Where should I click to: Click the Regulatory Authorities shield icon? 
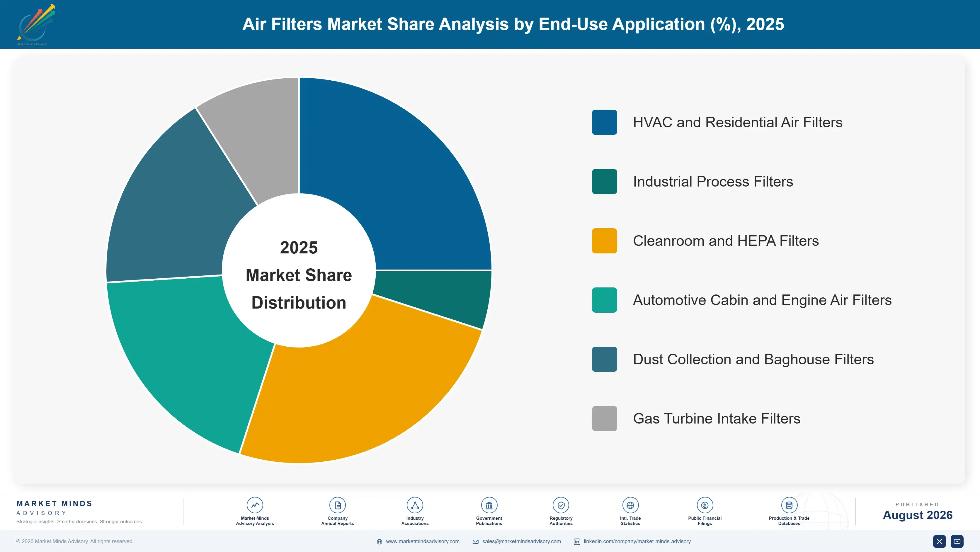coord(561,505)
